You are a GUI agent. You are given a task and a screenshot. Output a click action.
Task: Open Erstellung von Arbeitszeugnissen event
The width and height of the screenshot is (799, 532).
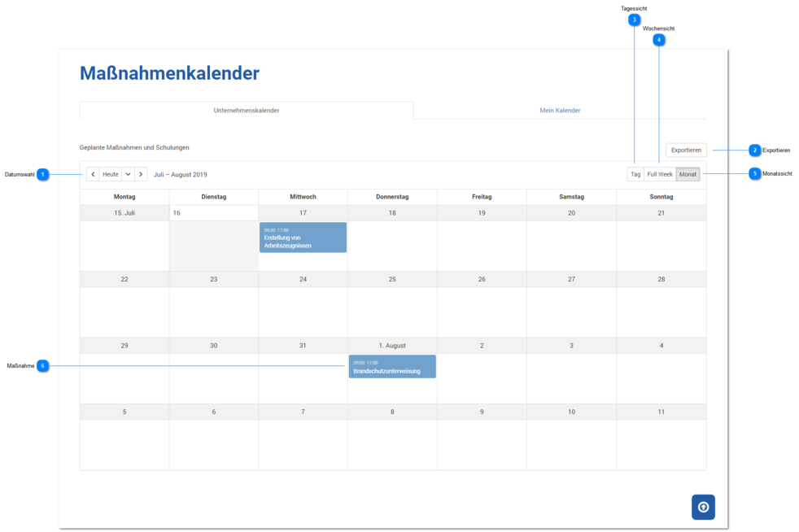pyautogui.click(x=303, y=238)
